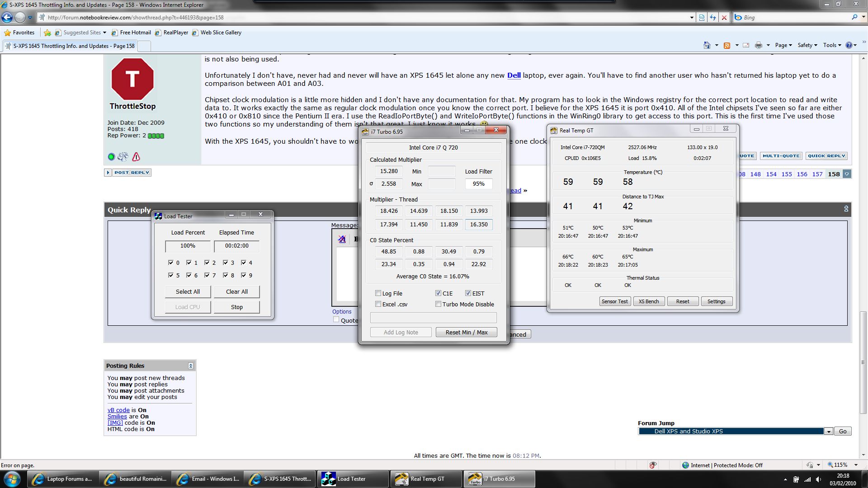Open search provider dropdown arrow
Image resolution: width=868 pixels, height=488 pixels.
[863, 18]
